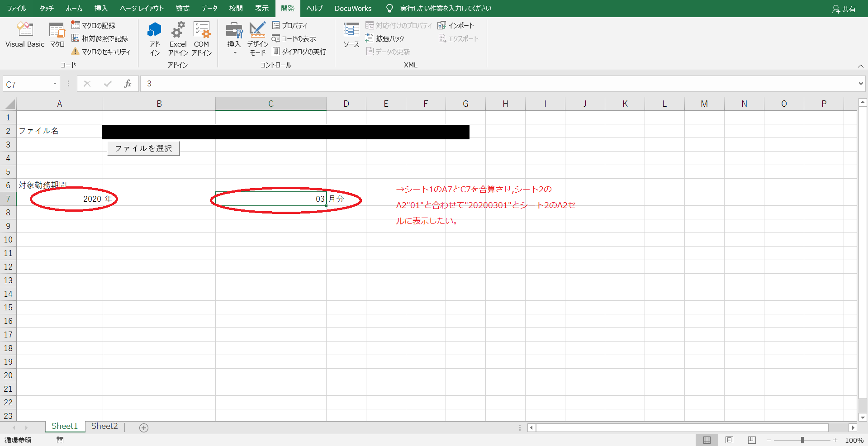Image resolution: width=868 pixels, height=446 pixels.
Task: Click the zoom slider handle
Action: click(802, 440)
